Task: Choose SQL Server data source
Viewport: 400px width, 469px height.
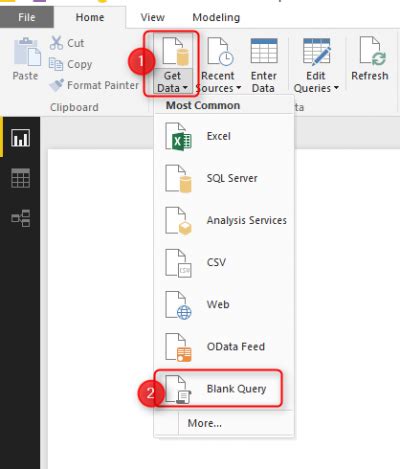Action: (224, 178)
